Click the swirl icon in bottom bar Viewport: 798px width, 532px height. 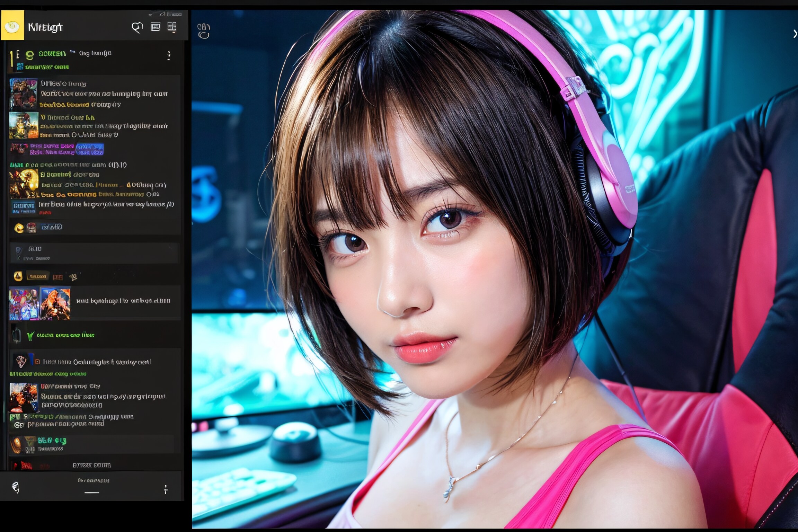(x=16, y=488)
